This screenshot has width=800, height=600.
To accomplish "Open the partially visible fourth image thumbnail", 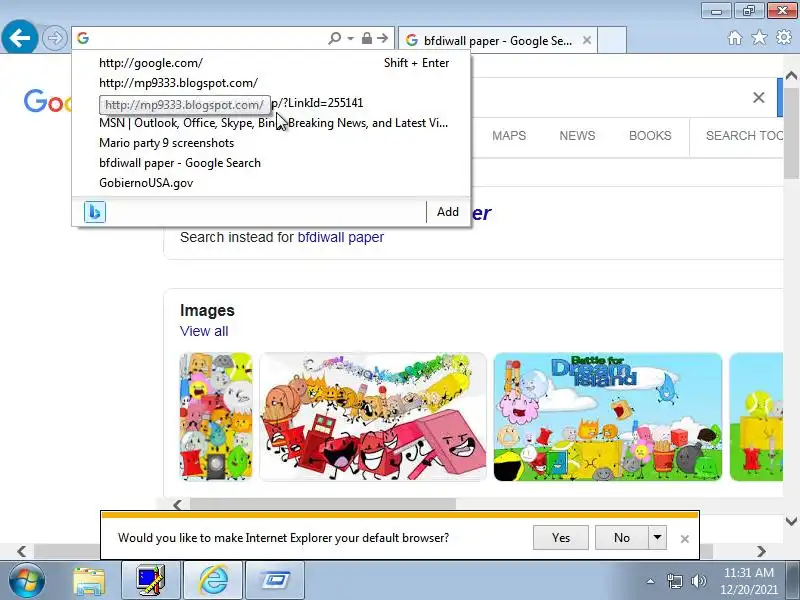I will click(756, 417).
